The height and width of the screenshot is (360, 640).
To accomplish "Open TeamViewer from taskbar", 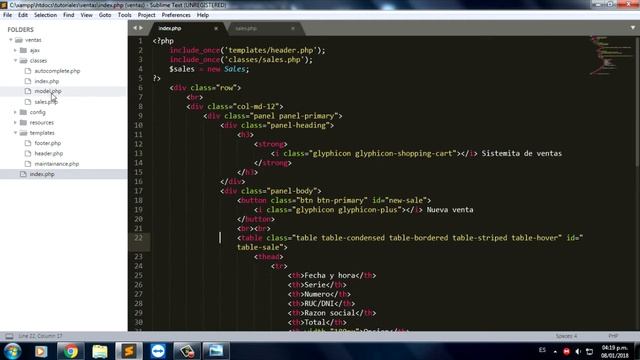I will click(158, 351).
